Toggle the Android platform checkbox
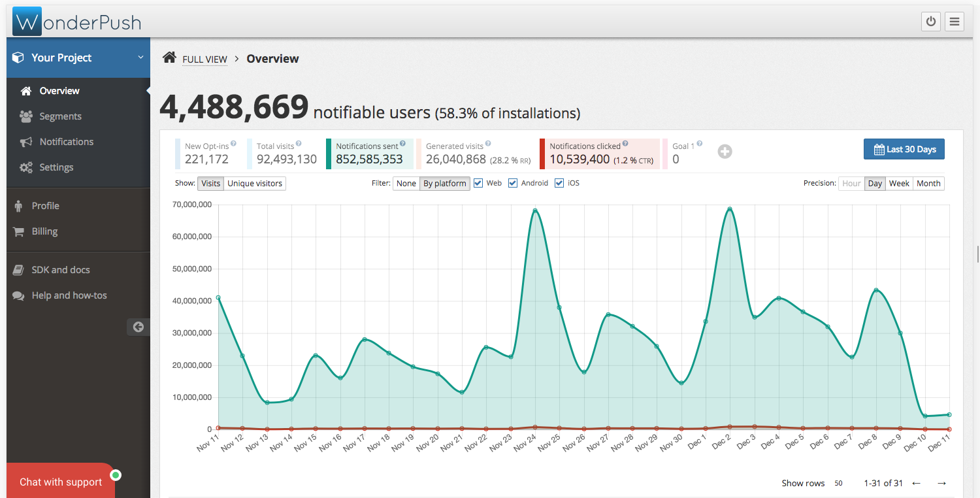 (x=513, y=183)
